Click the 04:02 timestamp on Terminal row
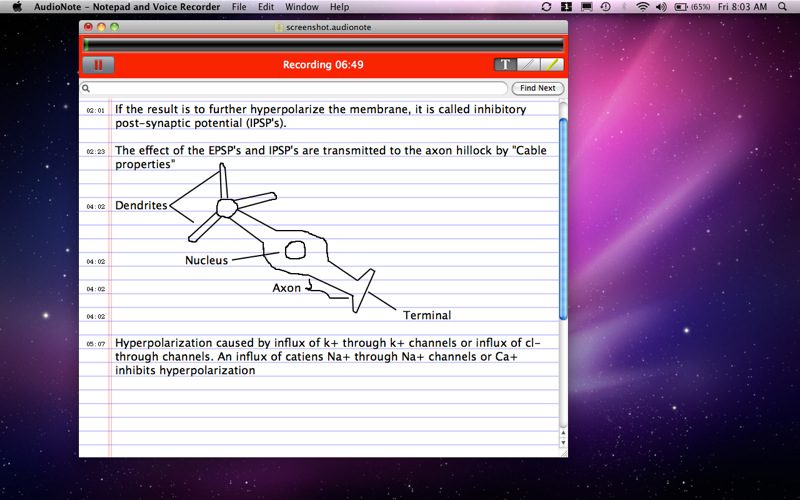The height and width of the screenshot is (500, 800). click(95, 317)
